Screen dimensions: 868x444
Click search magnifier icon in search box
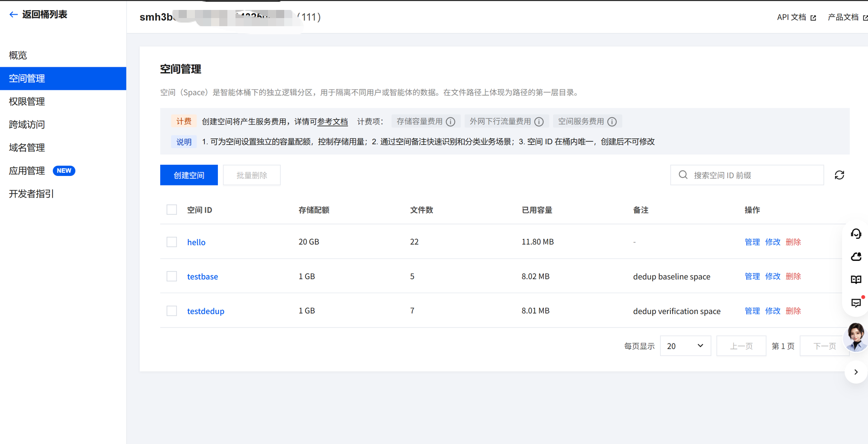683,175
